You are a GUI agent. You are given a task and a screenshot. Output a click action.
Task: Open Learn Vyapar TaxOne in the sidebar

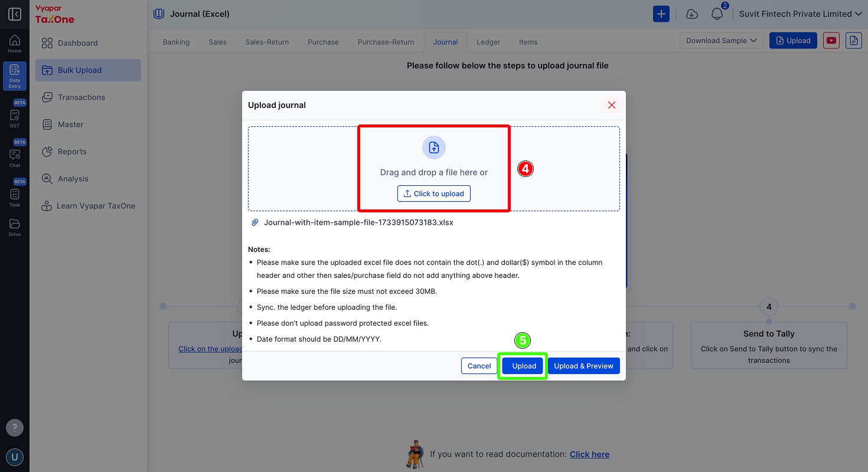88,206
